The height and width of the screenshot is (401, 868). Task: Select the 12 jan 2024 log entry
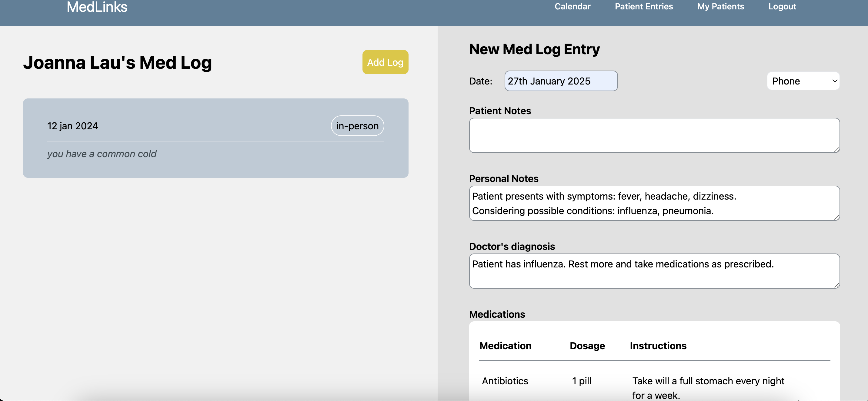coord(215,138)
